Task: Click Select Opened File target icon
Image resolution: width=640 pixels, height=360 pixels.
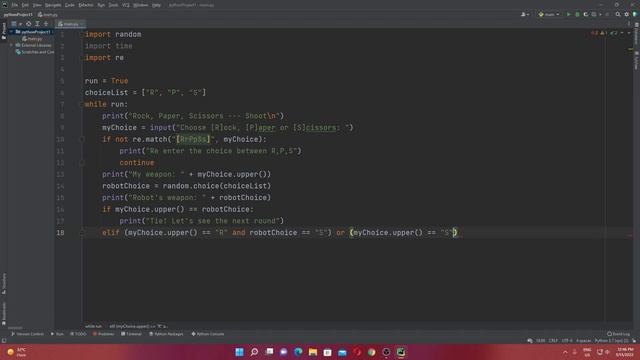Action: (29, 24)
